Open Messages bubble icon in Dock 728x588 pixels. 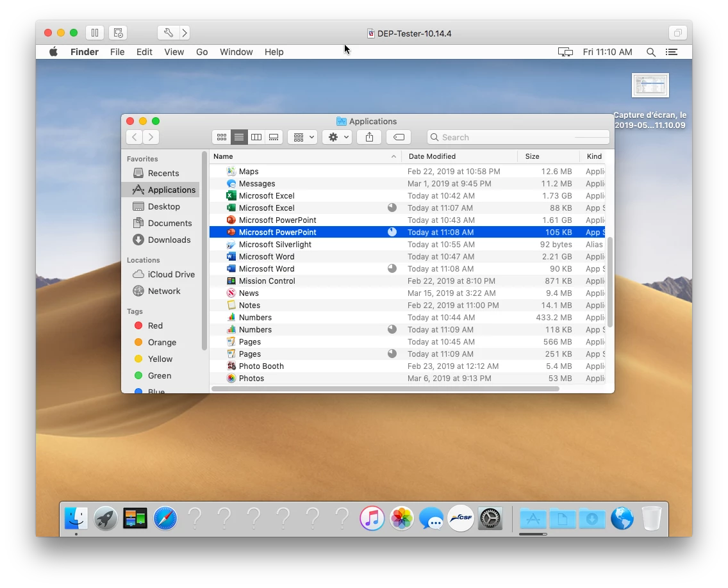pos(431,518)
